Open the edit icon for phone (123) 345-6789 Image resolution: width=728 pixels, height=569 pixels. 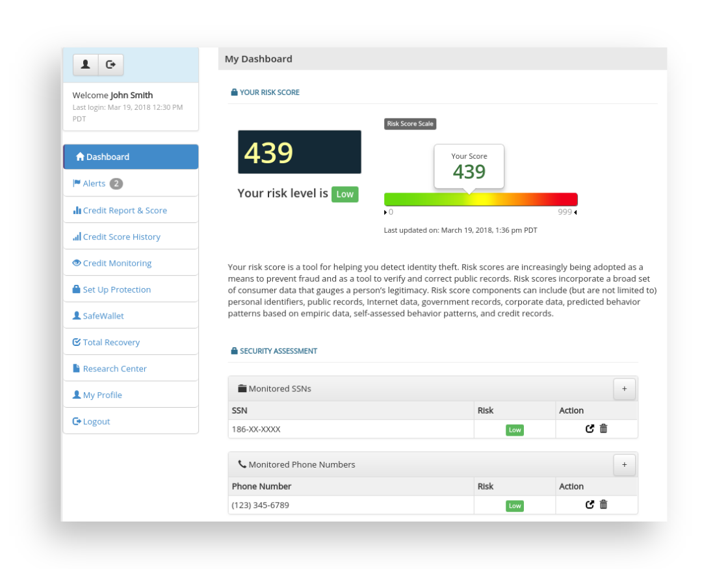[x=590, y=505]
